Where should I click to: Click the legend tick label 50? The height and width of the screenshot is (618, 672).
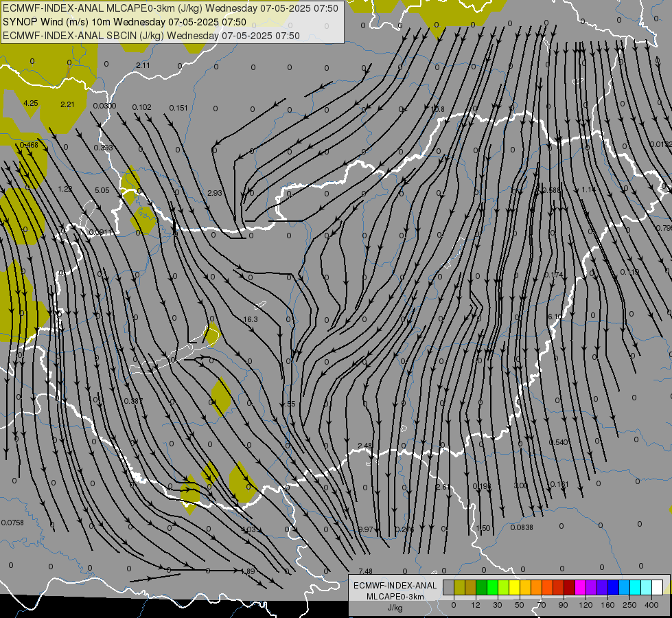coord(519,605)
